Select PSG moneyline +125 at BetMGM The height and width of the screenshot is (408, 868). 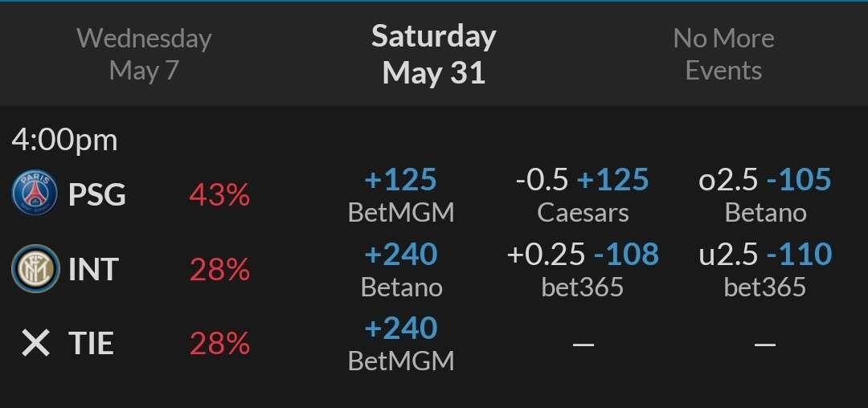pyautogui.click(x=401, y=195)
